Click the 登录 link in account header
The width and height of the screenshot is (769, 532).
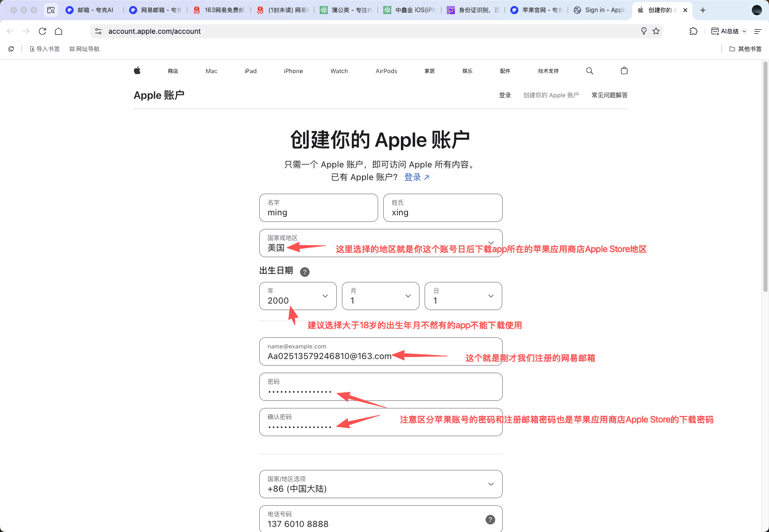505,95
